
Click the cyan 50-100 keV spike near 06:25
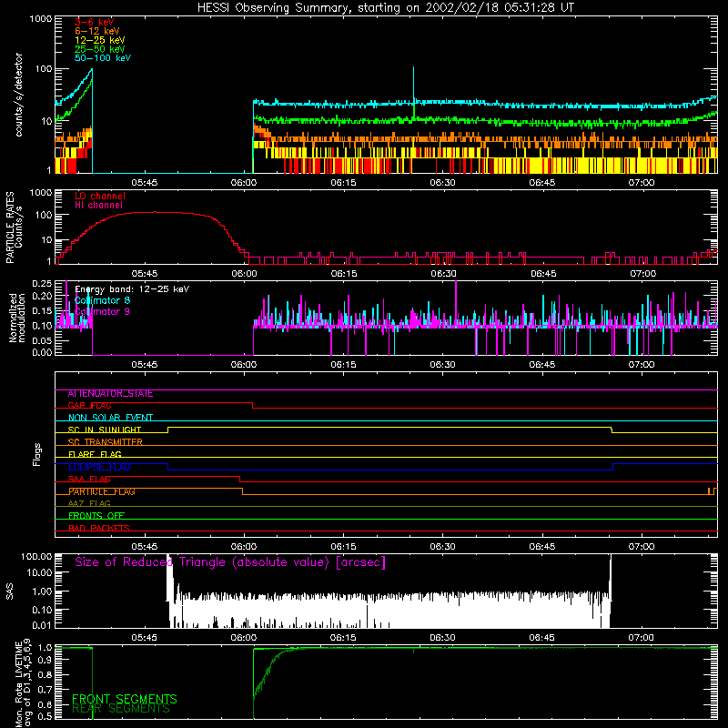[x=413, y=83]
